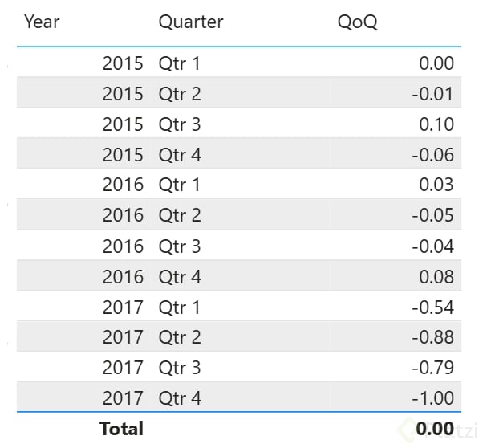The height and width of the screenshot is (448, 483).
Task: Select the 2015 Qtr 1 QoQ value 0.00
Action: [436, 63]
